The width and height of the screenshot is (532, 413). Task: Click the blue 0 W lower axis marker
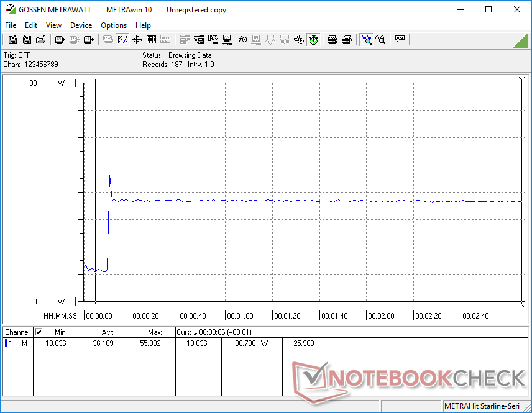click(x=76, y=301)
